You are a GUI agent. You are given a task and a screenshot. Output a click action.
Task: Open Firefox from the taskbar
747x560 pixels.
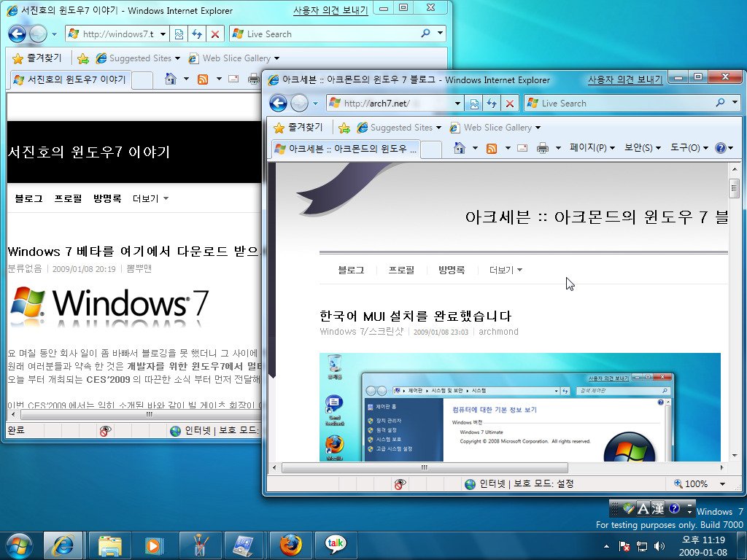pos(290,545)
